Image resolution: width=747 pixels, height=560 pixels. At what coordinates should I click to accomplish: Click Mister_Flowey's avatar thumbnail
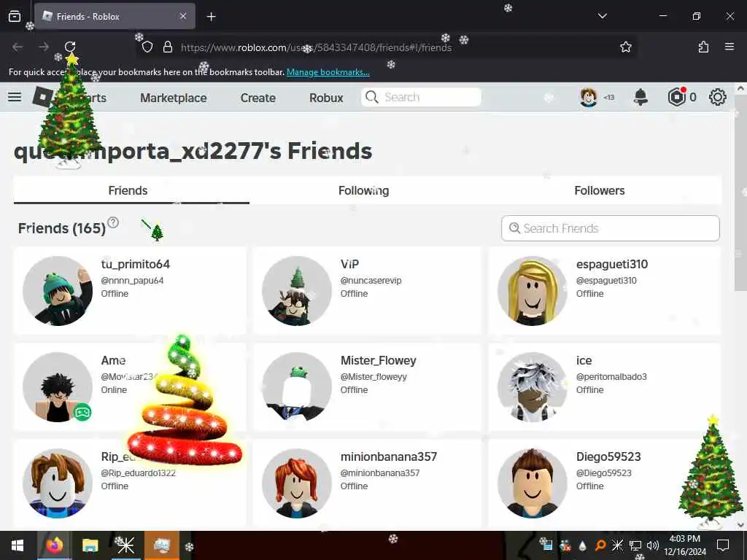coord(297,387)
